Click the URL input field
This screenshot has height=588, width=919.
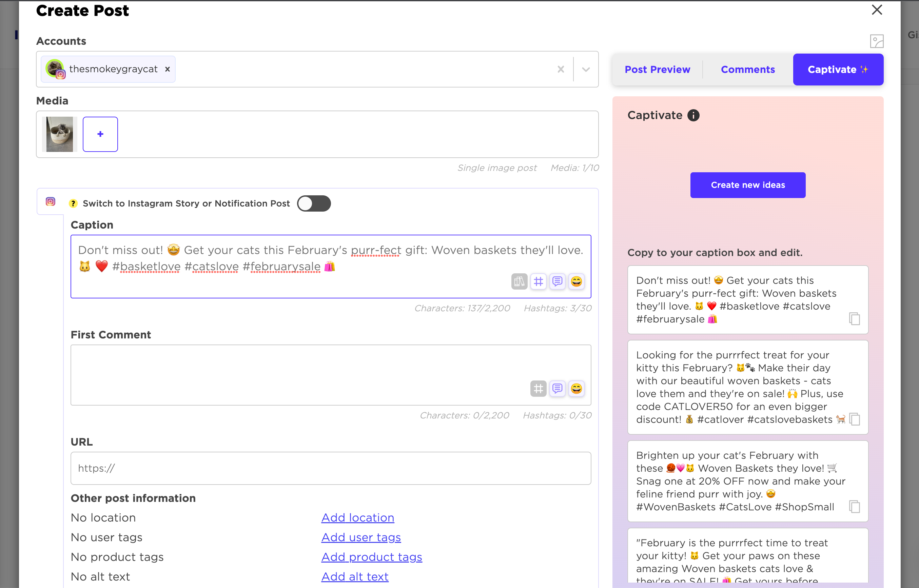pos(331,469)
